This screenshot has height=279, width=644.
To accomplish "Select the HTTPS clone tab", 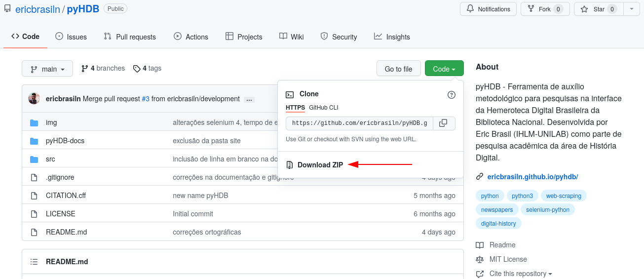I will [295, 108].
